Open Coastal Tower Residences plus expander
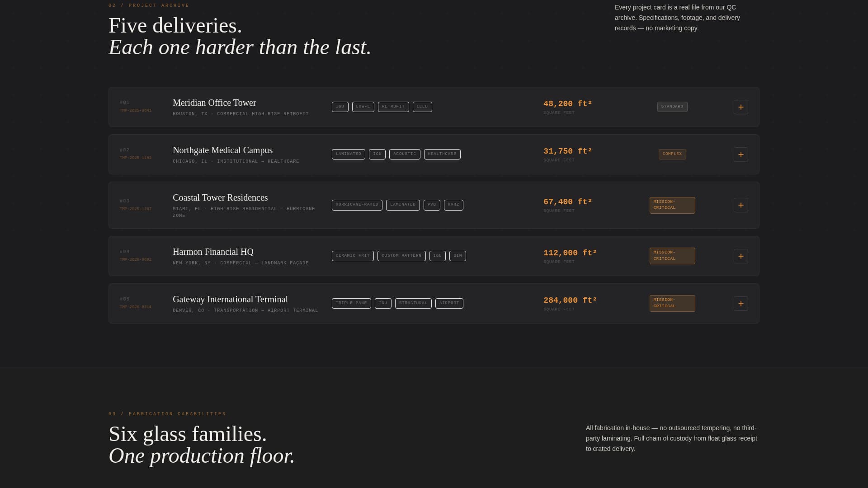 741,205
